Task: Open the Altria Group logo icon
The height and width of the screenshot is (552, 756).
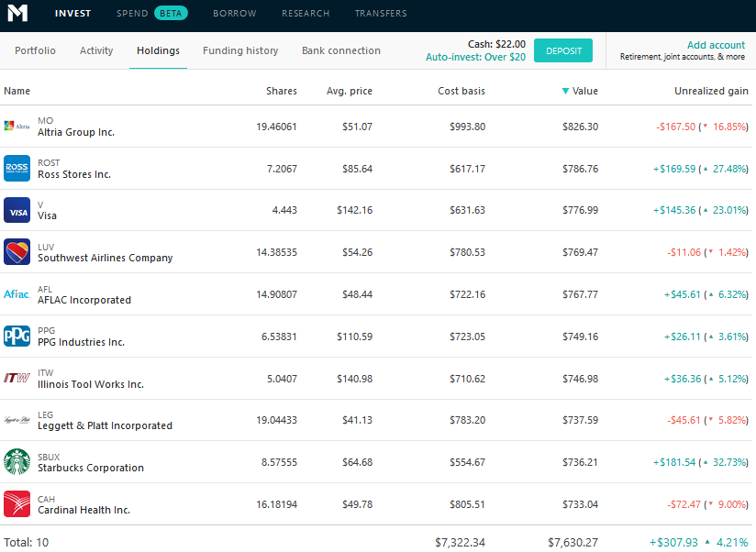Action: [x=17, y=127]
